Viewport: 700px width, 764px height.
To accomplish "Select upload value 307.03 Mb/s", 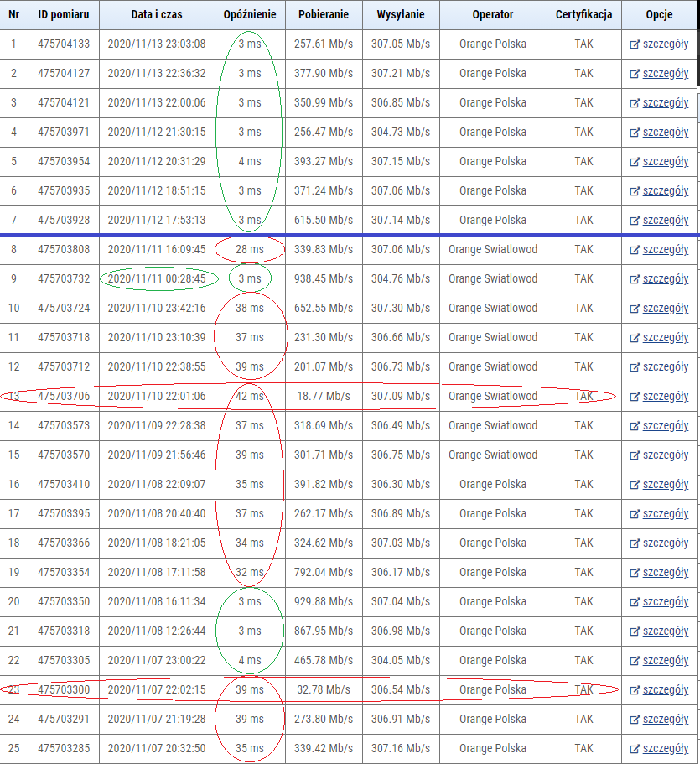I will point(401,543).
